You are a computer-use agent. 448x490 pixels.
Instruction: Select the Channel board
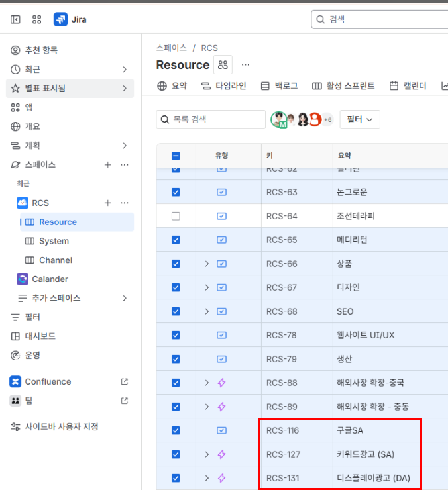pyautogui.click(x=56, y=260)
